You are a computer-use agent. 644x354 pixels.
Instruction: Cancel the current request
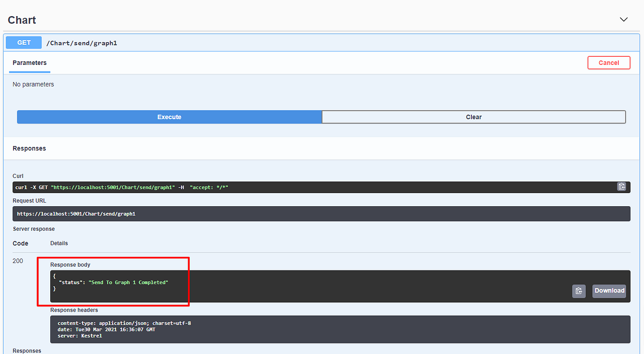609,62
